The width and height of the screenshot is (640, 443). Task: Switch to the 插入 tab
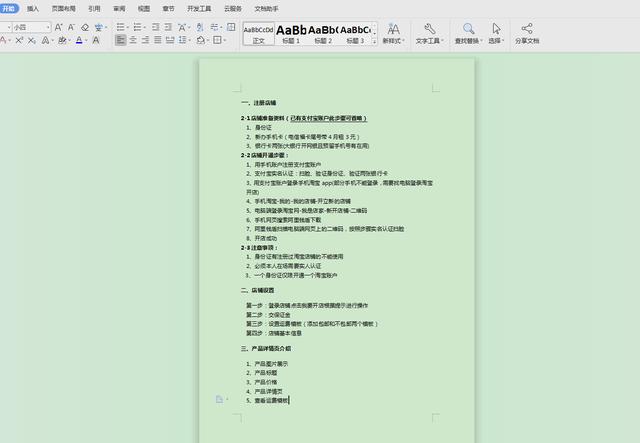tap(33, 9)
